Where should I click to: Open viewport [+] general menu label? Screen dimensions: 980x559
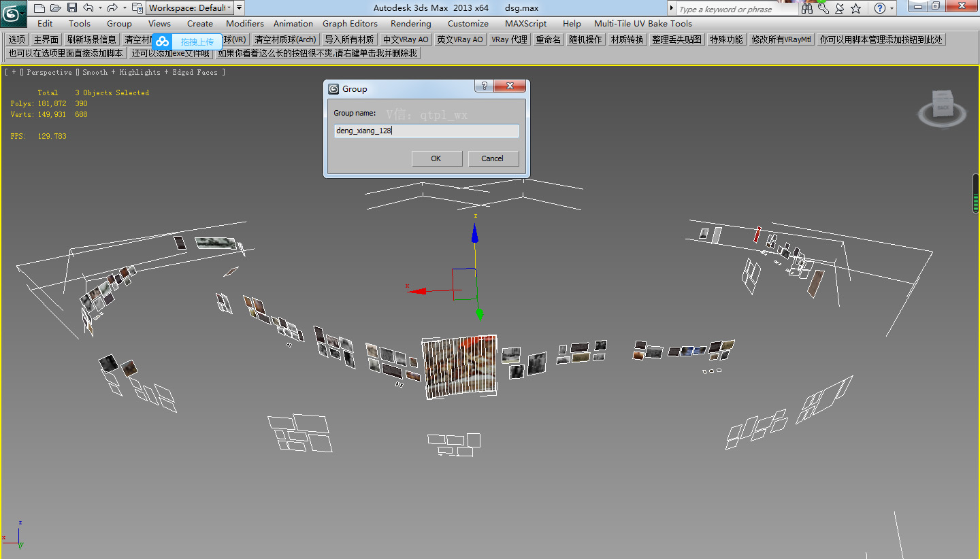click(13, 72)
